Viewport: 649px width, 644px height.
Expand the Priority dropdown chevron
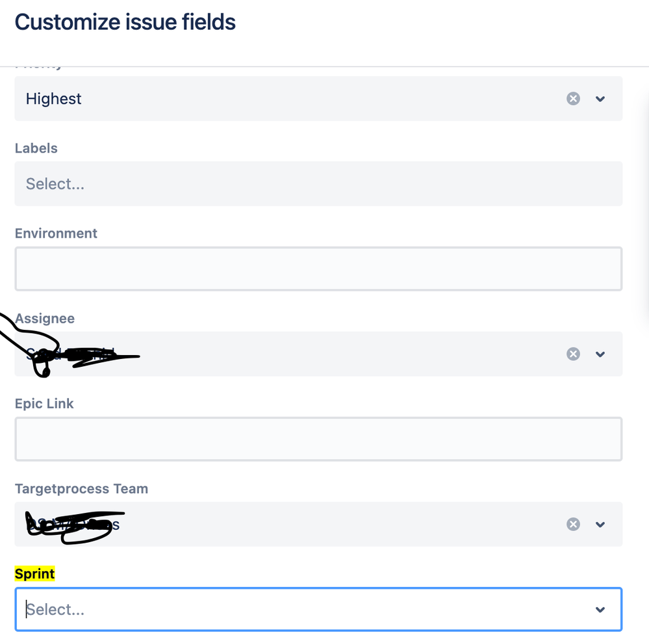[x=600, y=99]
